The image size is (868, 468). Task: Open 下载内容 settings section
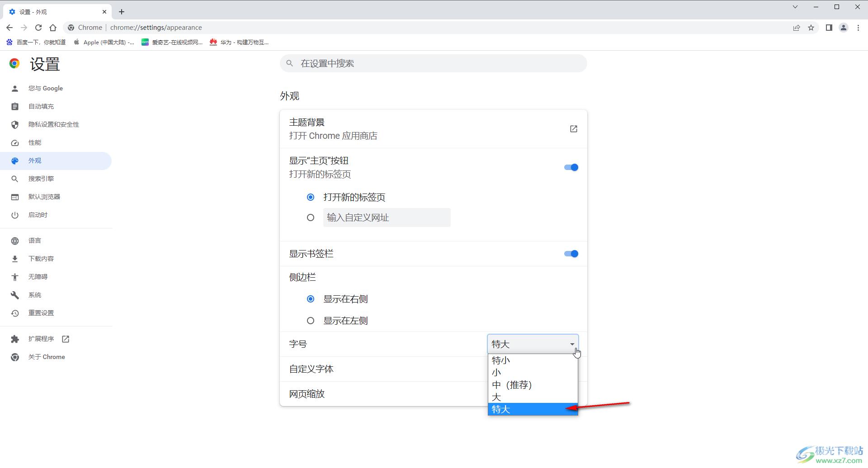[x=56, y=259]
